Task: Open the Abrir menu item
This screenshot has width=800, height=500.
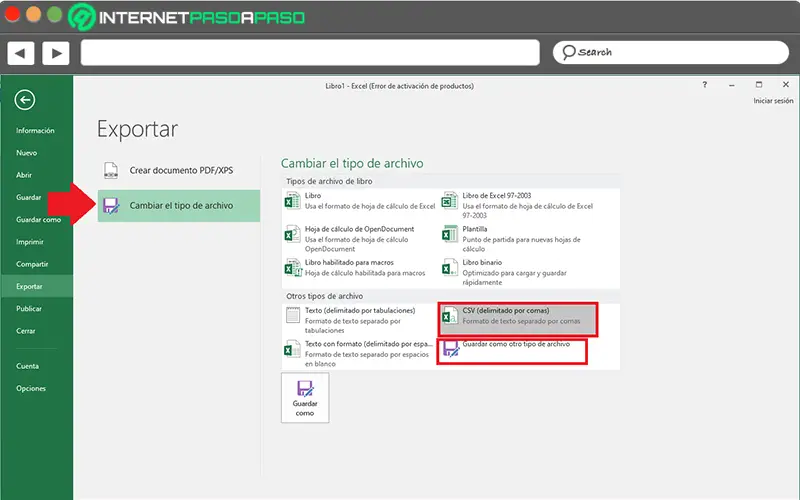Action: [24, 175]
